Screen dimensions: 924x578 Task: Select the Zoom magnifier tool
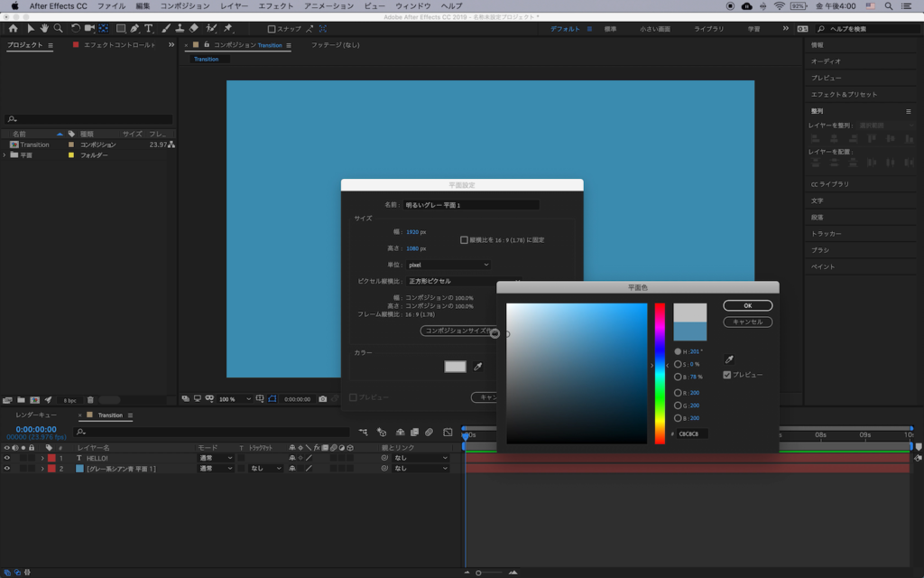pyautogui.click(x=60, y=29)
